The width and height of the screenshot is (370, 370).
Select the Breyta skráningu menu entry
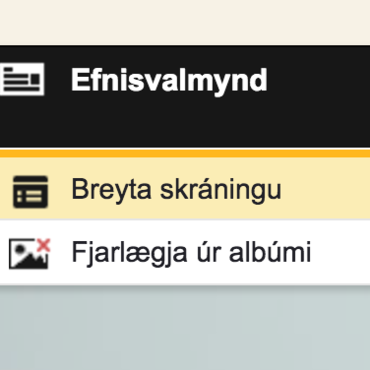pyautogui.click(x=185, y=188)
